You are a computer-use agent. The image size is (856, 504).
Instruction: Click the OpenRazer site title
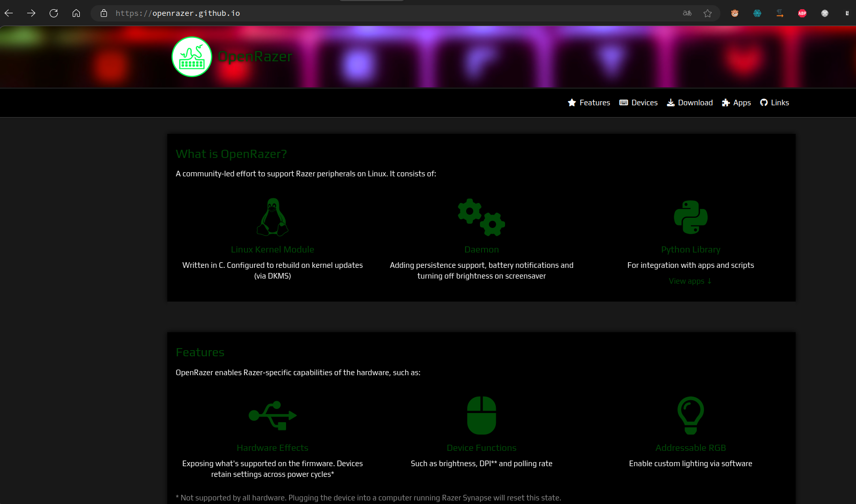(255, 56)
